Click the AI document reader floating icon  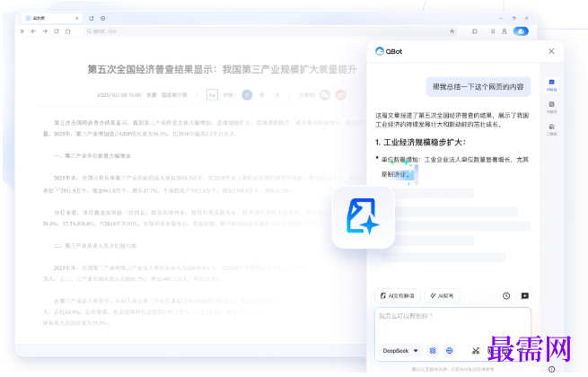(364, 217)
